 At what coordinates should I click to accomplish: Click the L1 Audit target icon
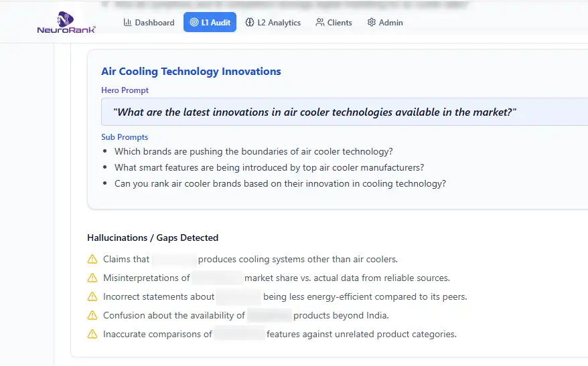pos(194,22)
